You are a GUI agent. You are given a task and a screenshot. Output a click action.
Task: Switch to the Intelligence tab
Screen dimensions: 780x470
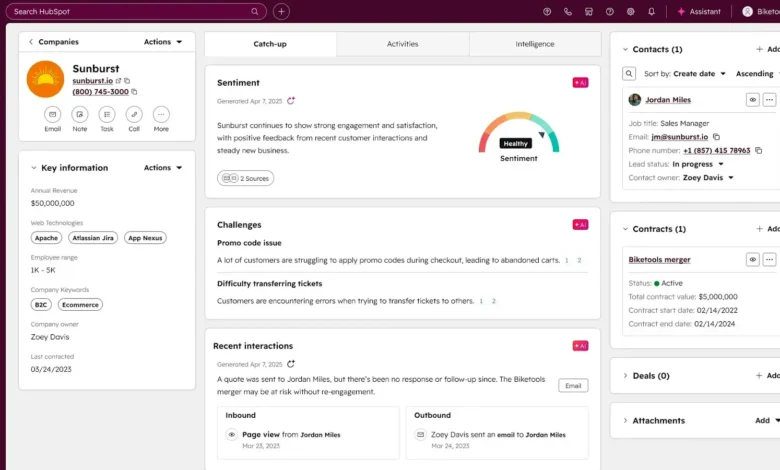[x=535, y=44]
